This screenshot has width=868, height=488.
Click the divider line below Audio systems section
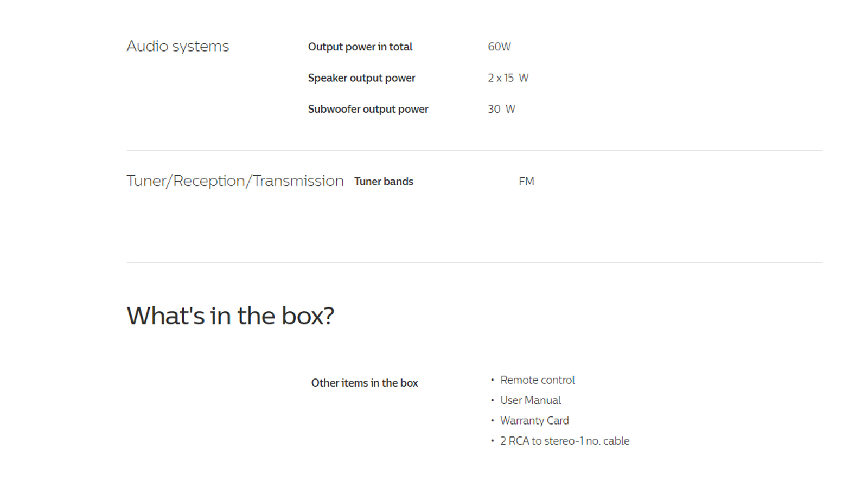tap(474, 151)
